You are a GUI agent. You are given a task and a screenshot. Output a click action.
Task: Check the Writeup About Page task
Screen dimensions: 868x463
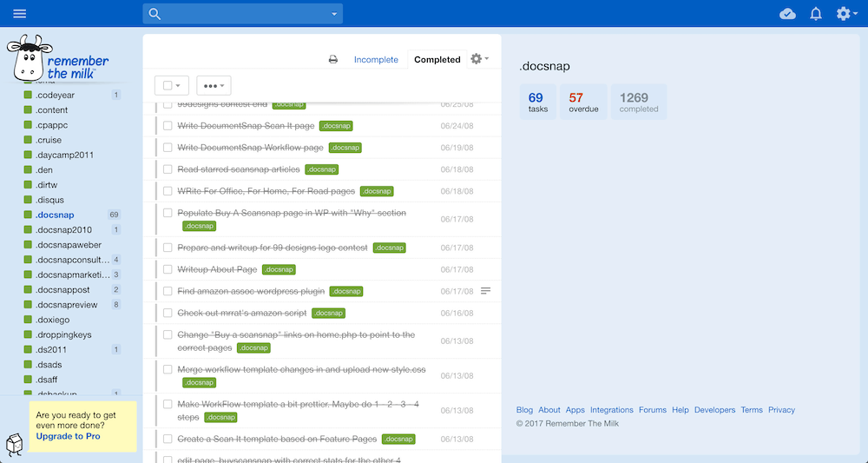pyautogui.click(x=168, y=269)
